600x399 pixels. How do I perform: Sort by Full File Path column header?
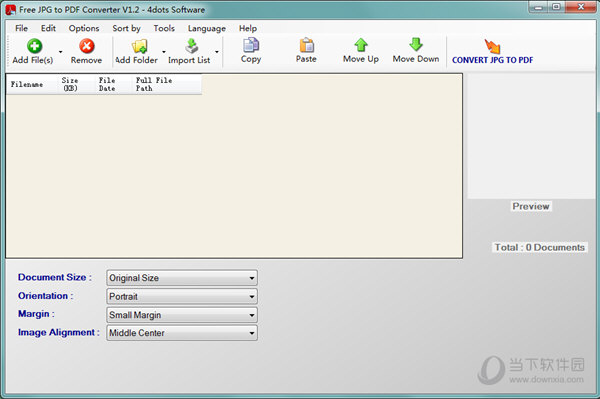tap(166, 84)
